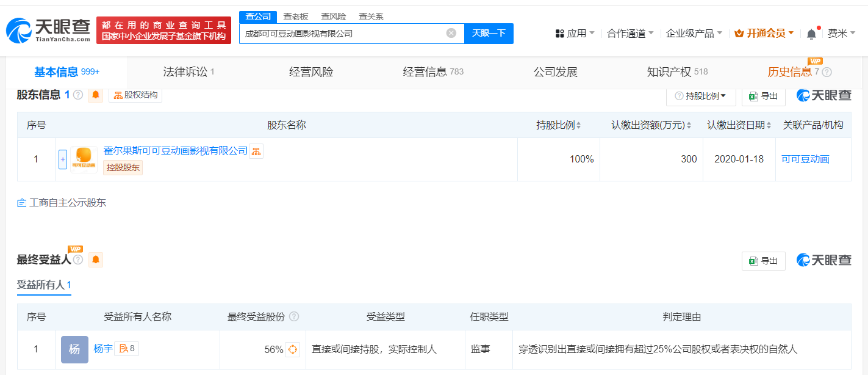Select the 受益所有人 sub-tab
The width and height of the screenshot is (868, 375).
[44, 285]
